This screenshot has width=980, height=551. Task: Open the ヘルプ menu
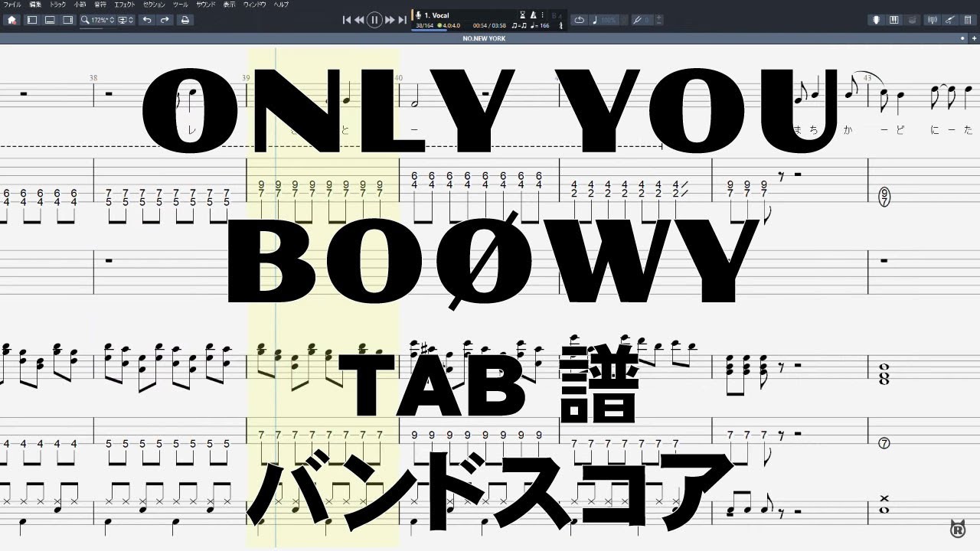(x=282, y=5)
